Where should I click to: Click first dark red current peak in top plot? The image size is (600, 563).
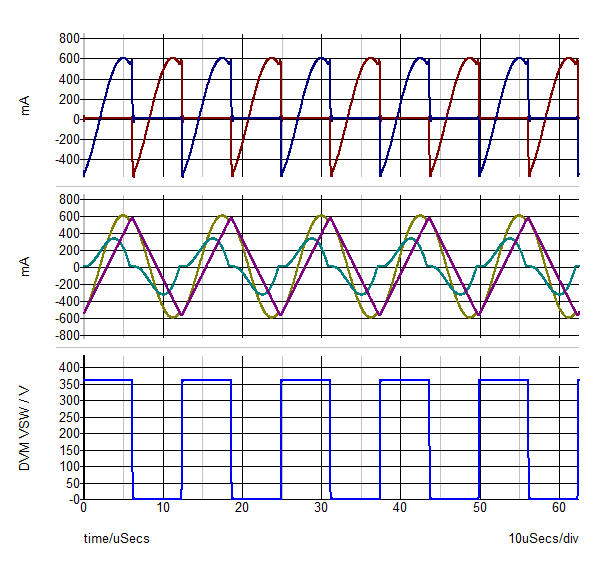[x=174, y=58]
